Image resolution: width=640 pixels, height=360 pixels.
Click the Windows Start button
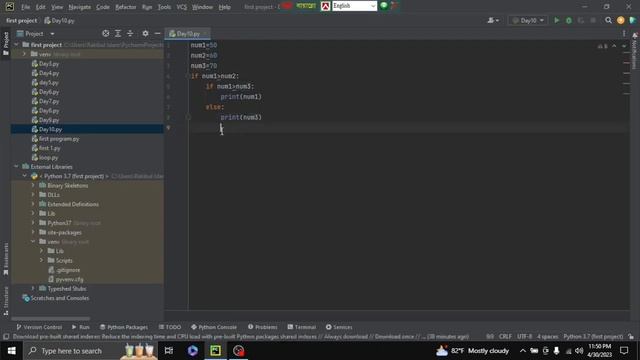click(11, 351)
